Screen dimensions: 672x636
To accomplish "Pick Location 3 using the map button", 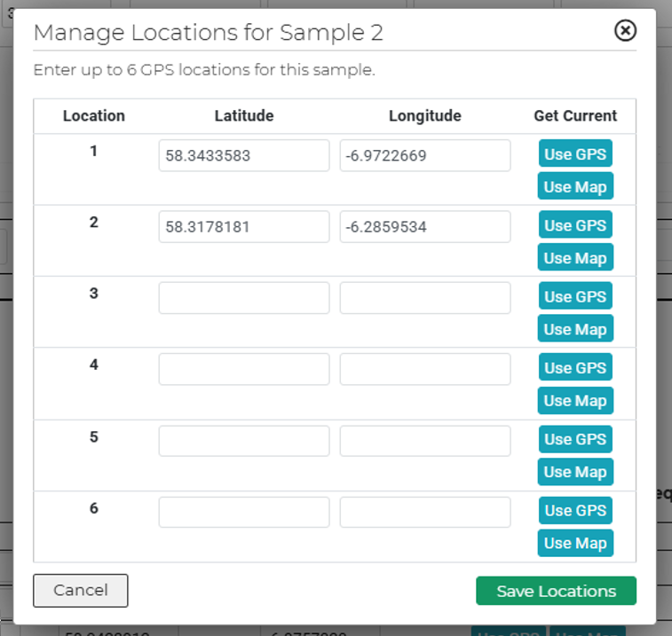I will [574, 329].
